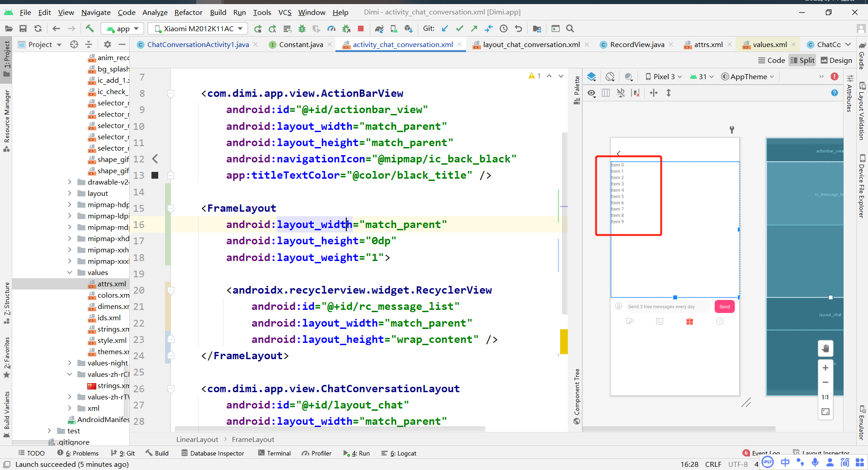Open the Logcat tool window
The image size is (868, 470).
click(x=399, y=453)
